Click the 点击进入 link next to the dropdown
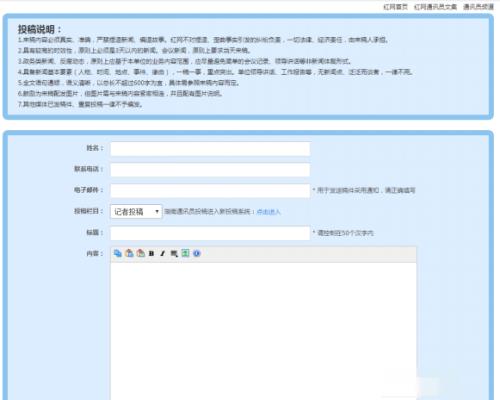This screenshot has width=500, height=400. coord(269,212)
